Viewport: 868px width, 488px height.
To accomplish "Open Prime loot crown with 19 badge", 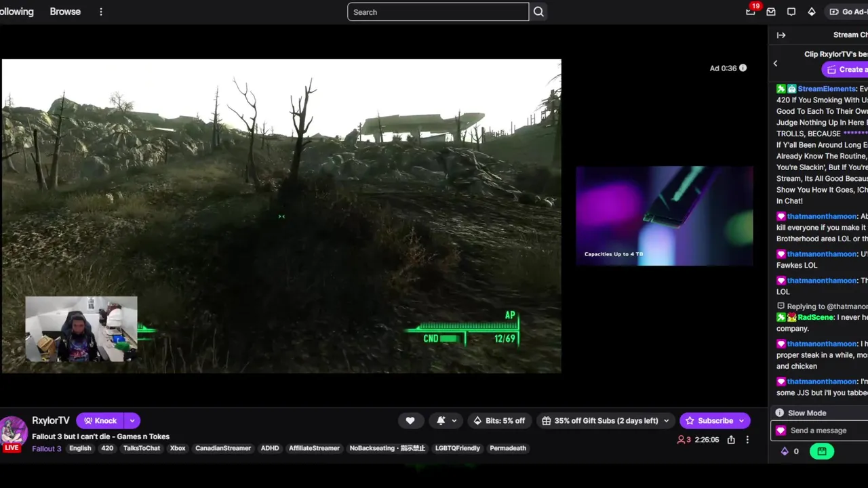I will click(751, 12).
